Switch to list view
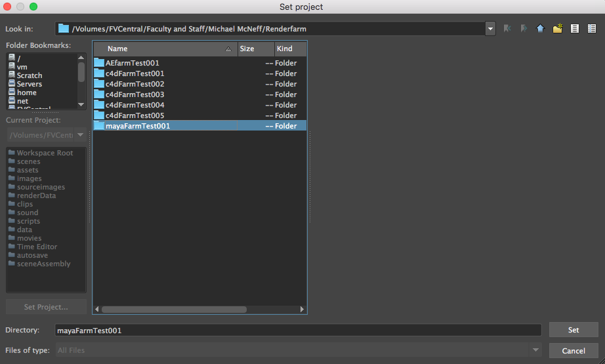The width and height of the screenshot is (605, 364). click(575, 29)
